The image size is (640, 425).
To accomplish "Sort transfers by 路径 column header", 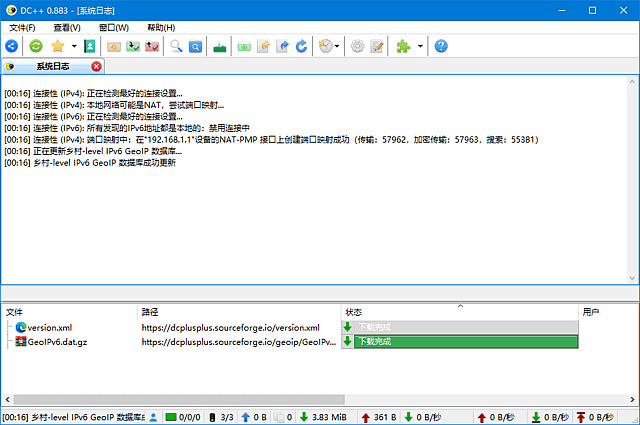I will point(238,312).
